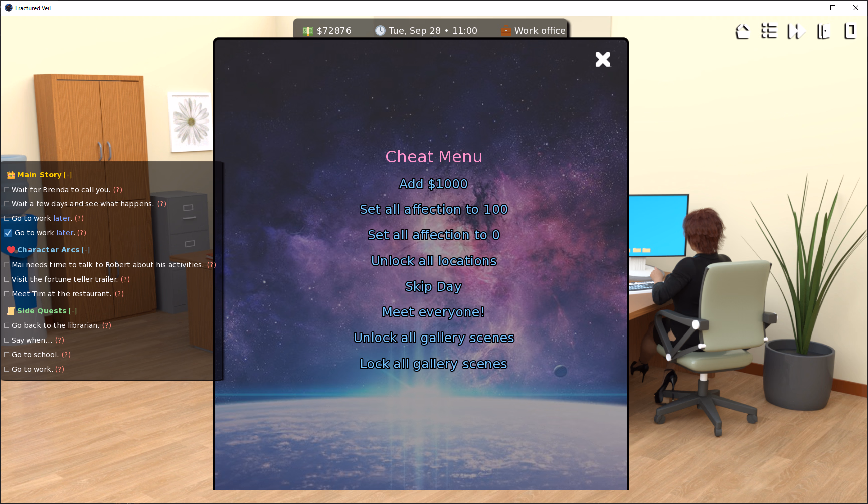Click the 'Work office' location label
868x504 pixels.
pyautogui.click(x=540, y=31)
